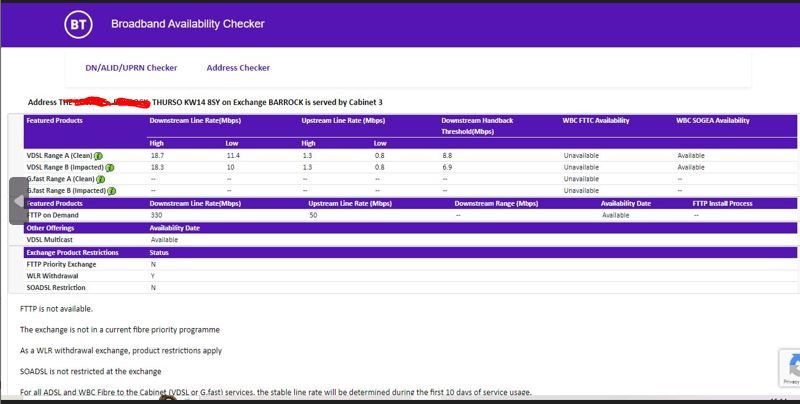Click the Downstream Handback Threshold(Mbps) header
This screenshot has width=800, height=404.
coord(477,126)
